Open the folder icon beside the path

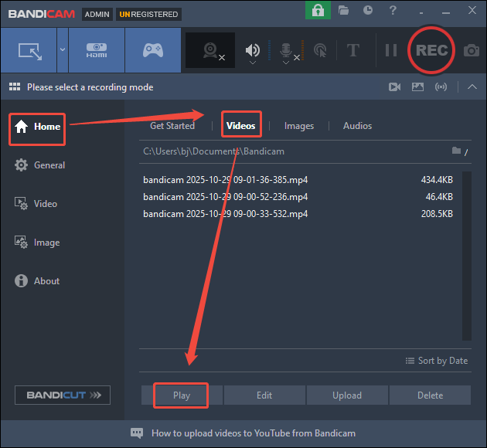pyautogui.click(x=456, y=151)
